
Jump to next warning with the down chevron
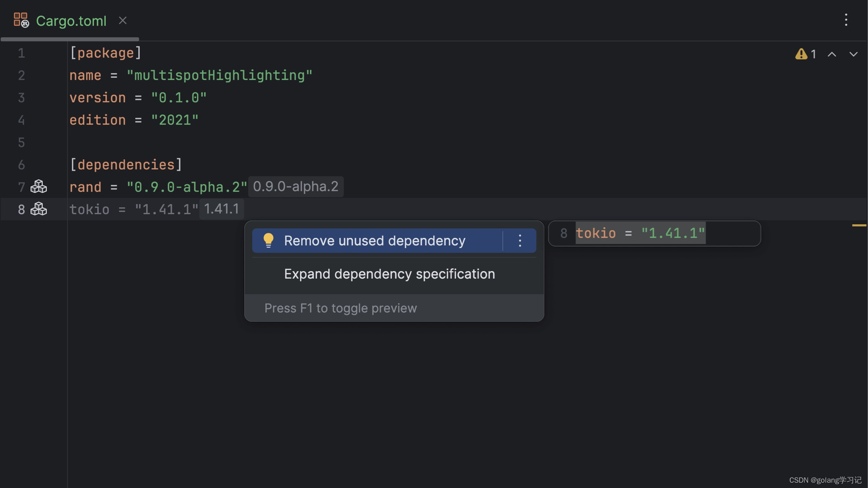tap(854, 55)
